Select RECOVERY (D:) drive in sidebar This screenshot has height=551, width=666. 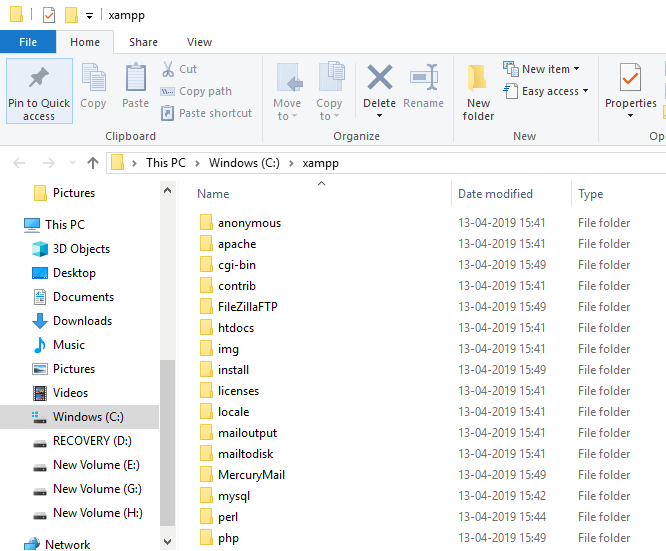(x=92, y=441)
